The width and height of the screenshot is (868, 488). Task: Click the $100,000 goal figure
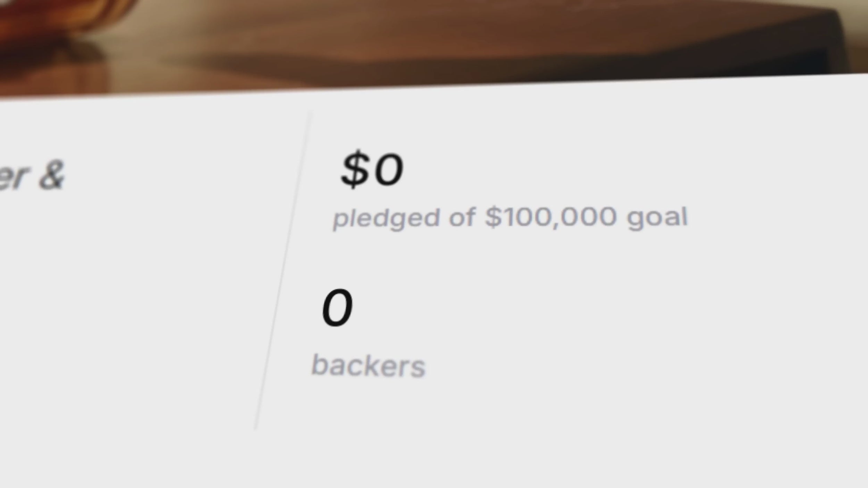tap(551, 217)
